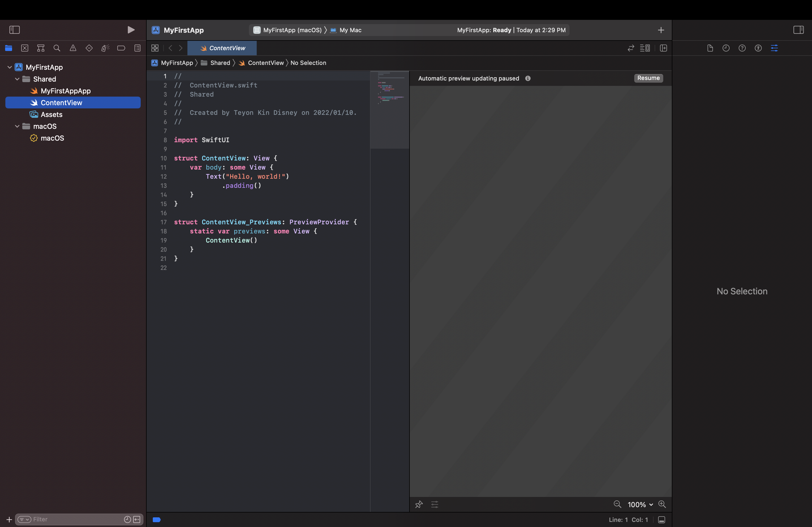Collapse the Shared folder group

(x=17, y=79)
